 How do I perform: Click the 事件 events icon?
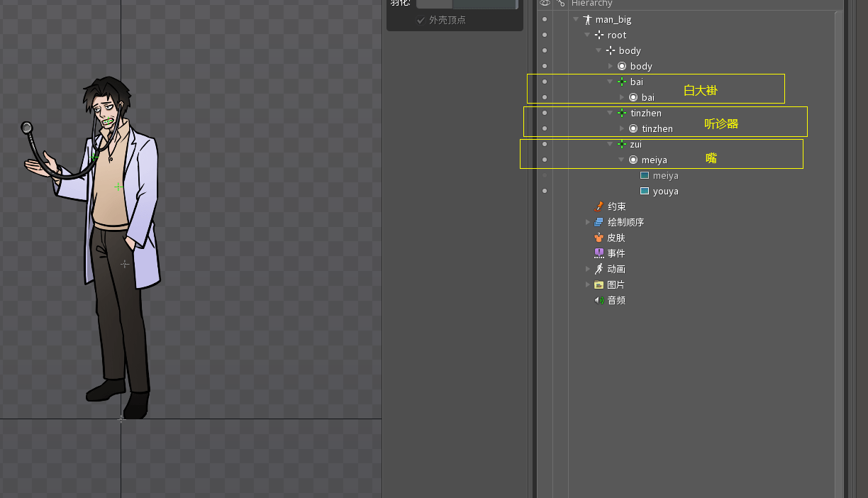599,253
